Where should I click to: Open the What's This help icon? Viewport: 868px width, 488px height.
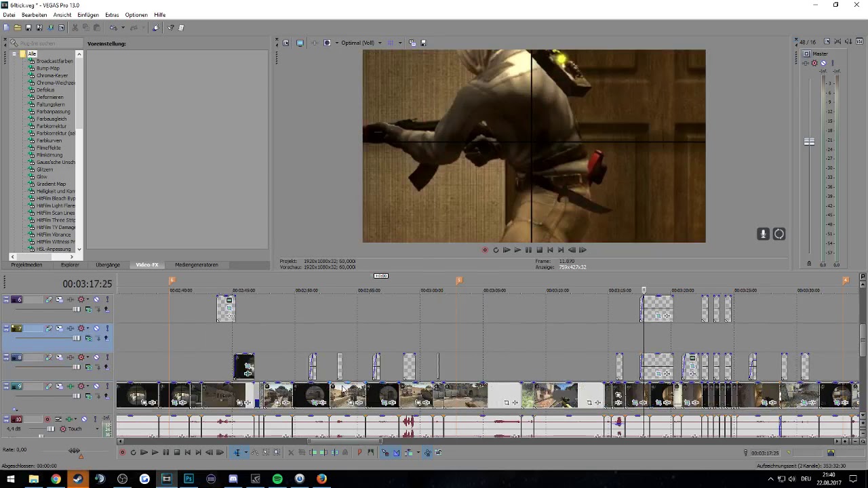click(171, 28)
